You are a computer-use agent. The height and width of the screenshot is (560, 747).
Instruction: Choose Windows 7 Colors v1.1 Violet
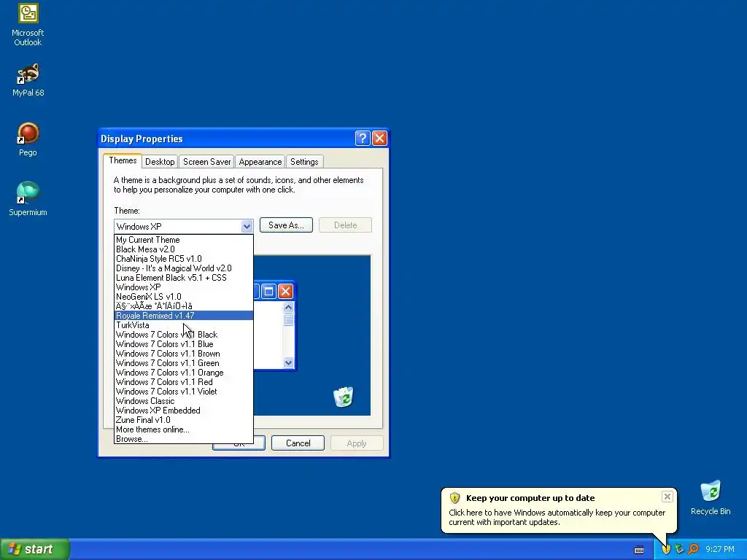click(183, 392)
